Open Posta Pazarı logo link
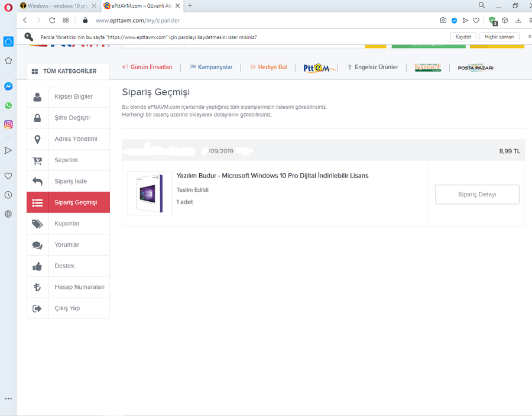 tap(475, 67)
